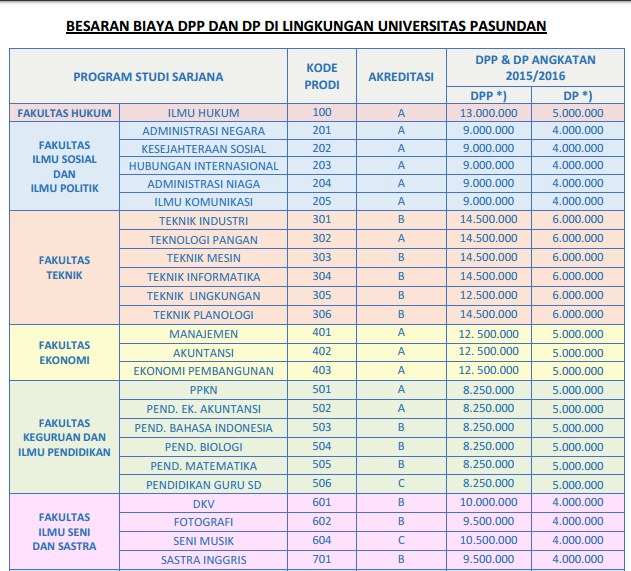Select the FAKULTAS HUKUM cell
This screenshot has width=631, height=571.
[64, 113]
